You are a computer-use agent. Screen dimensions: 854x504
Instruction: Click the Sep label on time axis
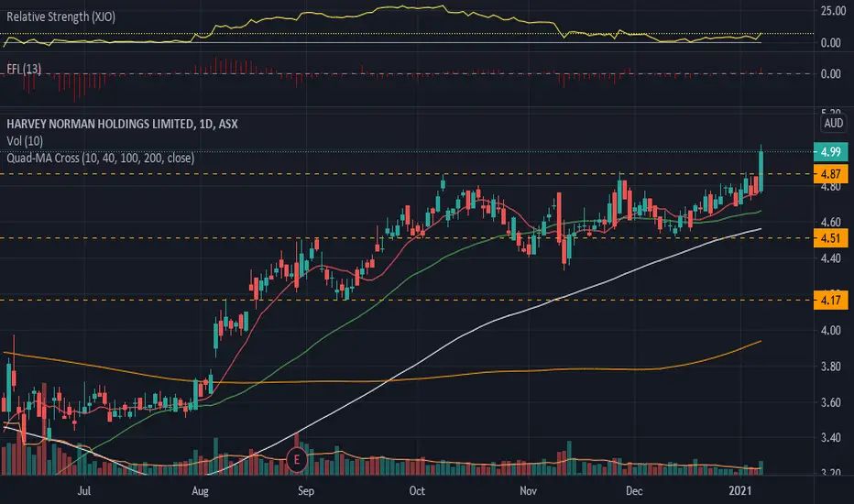(305, 491)
